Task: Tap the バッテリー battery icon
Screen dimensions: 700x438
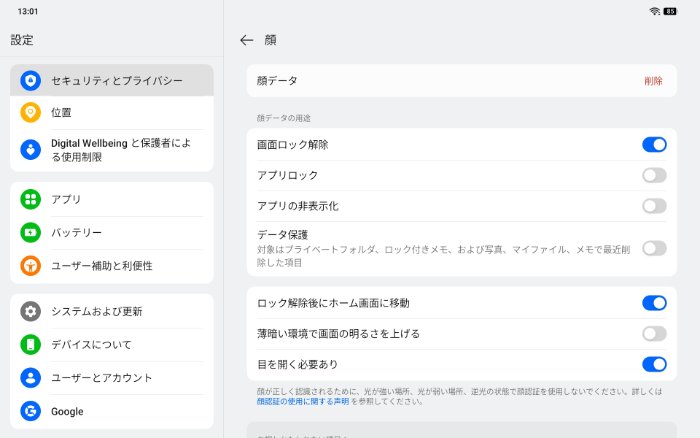Action: coord(30,232)
